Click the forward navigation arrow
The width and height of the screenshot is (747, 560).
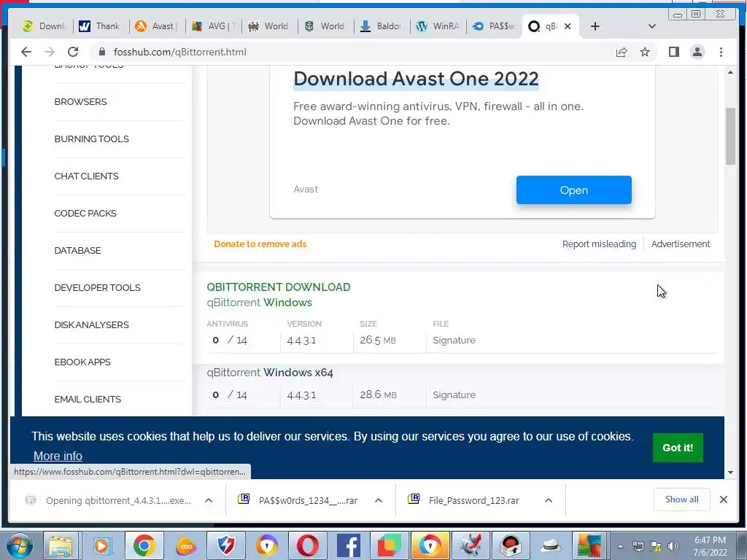coord(49,52)
